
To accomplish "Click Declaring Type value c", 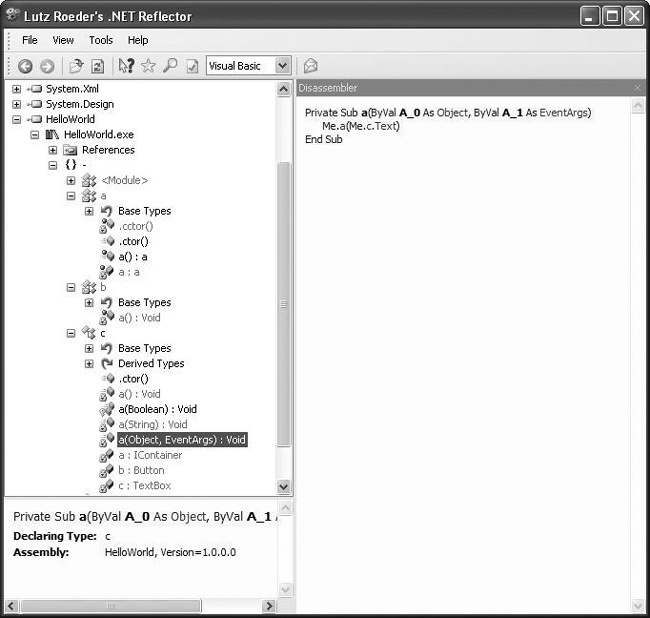I will 108,536.
